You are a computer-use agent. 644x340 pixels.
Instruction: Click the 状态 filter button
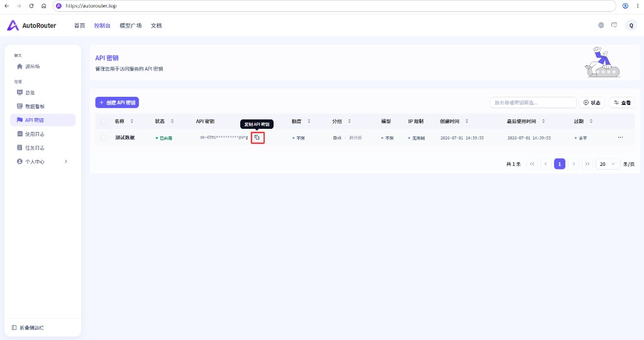pyautogui.click(x=592, y=102)
